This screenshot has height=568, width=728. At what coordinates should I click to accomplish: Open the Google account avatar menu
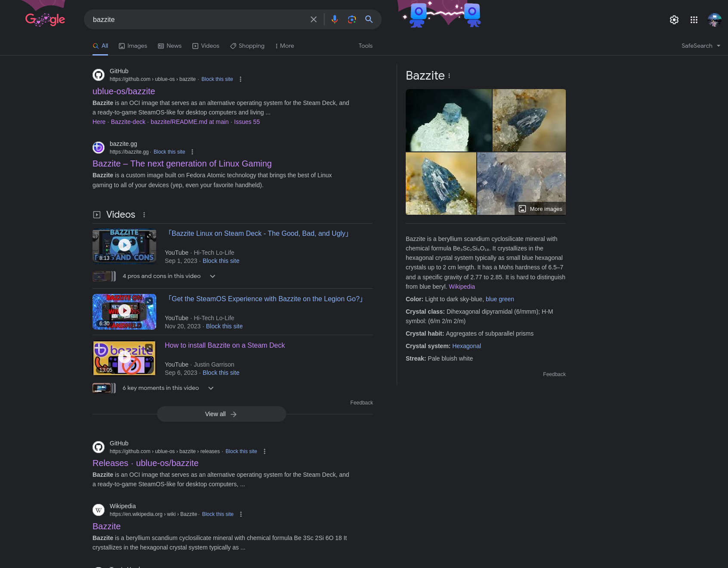click(715, 20)
